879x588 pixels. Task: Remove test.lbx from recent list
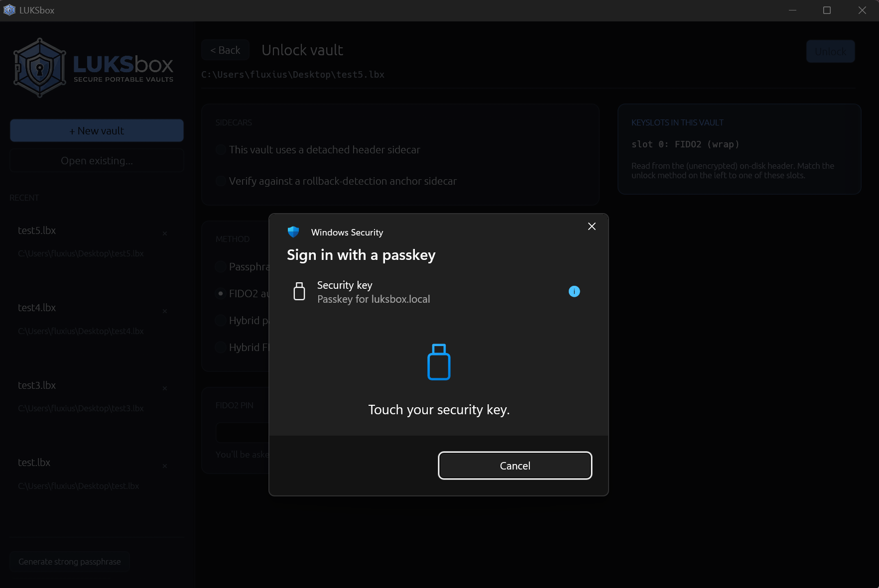[165, 466]
